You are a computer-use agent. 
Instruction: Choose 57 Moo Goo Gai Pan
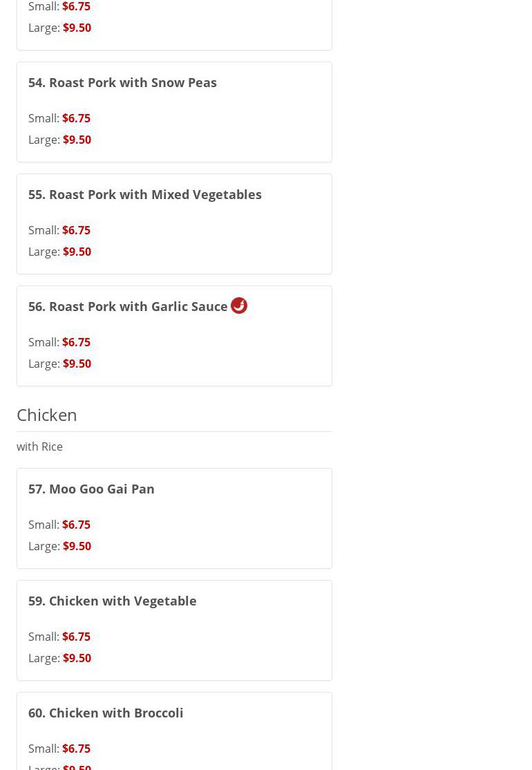click(x=91, y=489)
